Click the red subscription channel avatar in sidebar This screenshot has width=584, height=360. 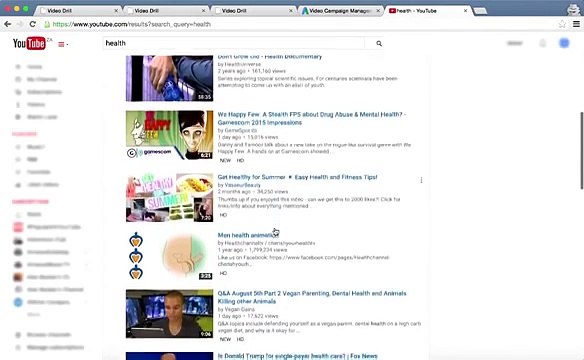[x=18, y=227]
